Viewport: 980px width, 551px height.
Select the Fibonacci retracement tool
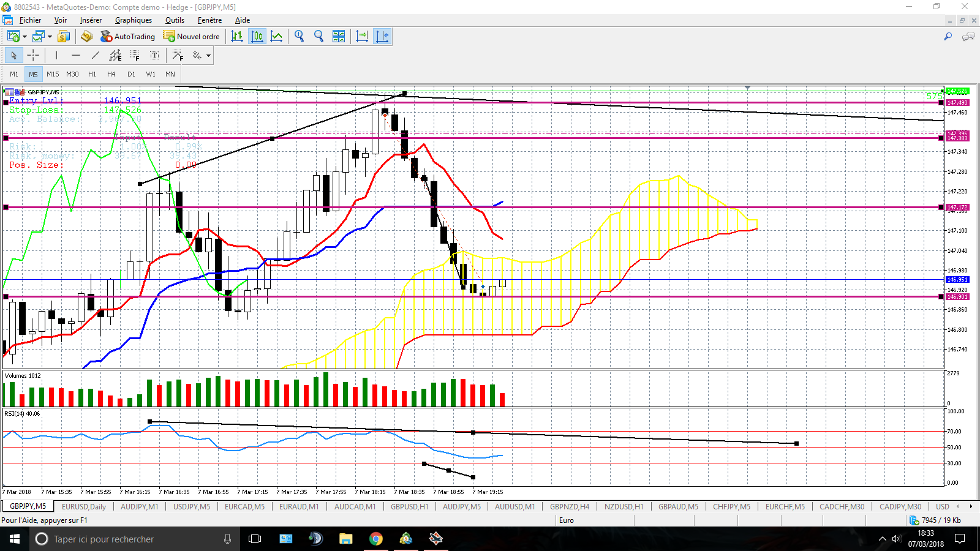135,56
